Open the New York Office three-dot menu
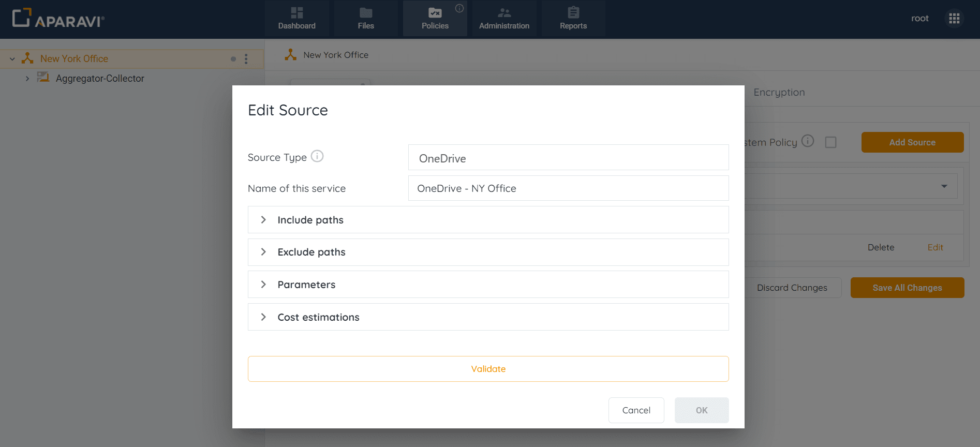The image size is (980, 447). [x=246, y=59]
